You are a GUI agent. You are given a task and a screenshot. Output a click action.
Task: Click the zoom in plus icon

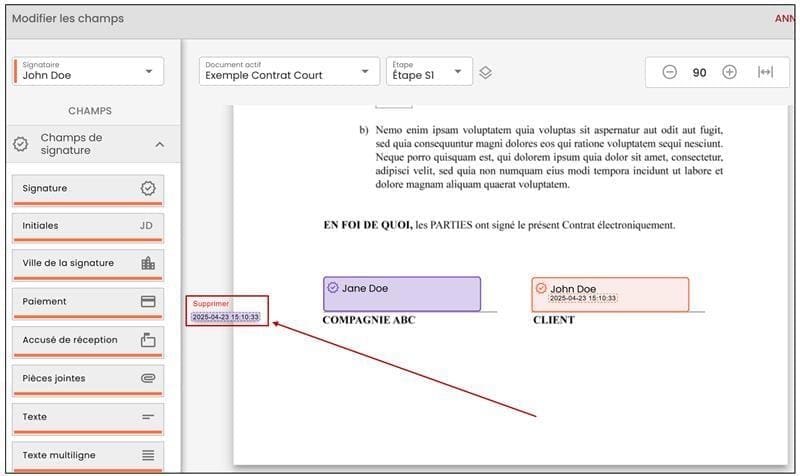(x=729, y=72)
